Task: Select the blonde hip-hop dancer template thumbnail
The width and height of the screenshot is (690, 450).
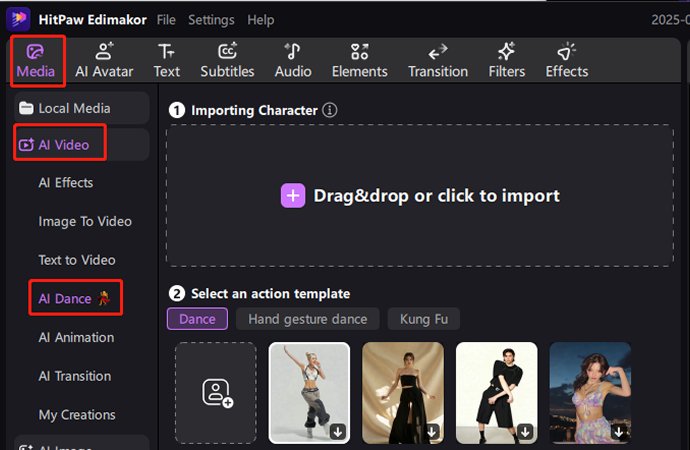Action: (309, 393)
